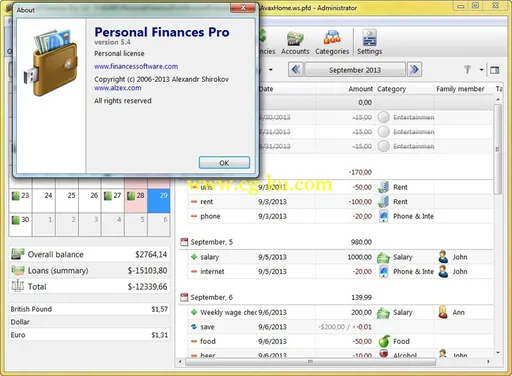Click the Phone & Internet icon on internet row
This screenshot has width=512, height=376.
click(x=384, y=272)
